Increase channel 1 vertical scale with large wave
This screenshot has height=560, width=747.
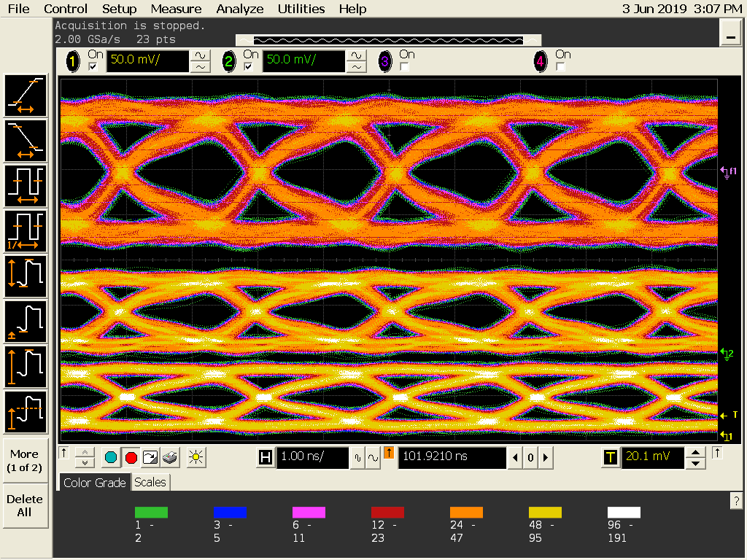(x=200, y=55)
